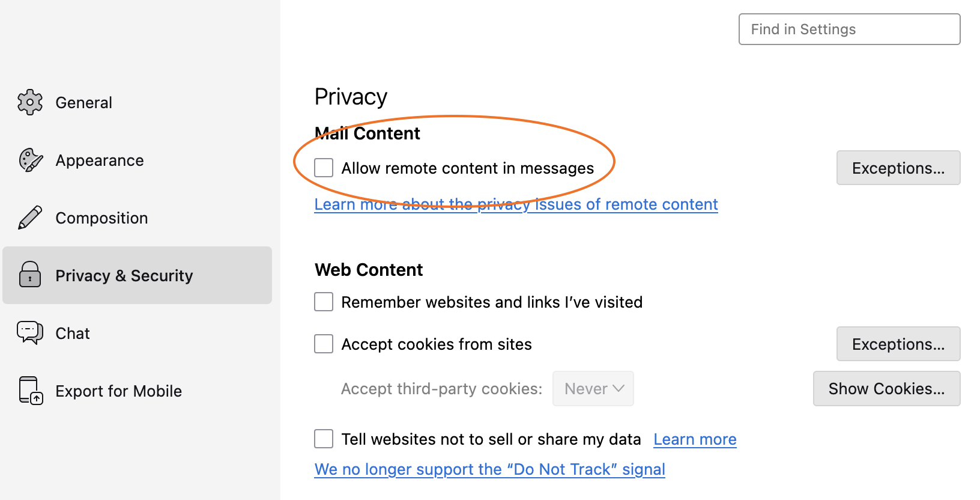
Task: Follow the Do Not Track signal link
Action: coord(489,469)
